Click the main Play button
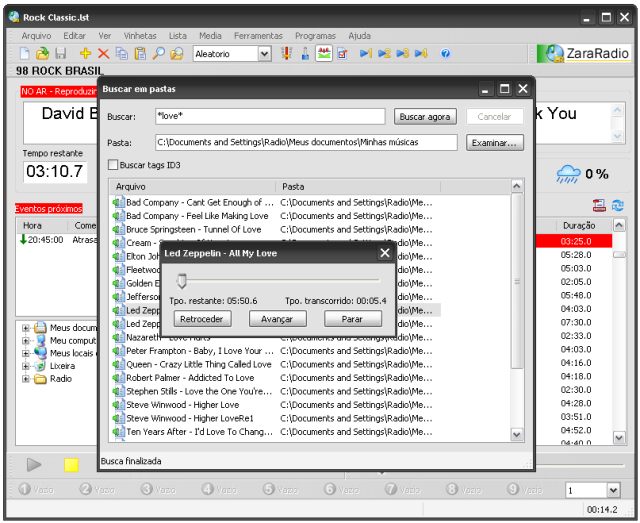Image resolution: width=640 pixels, height=523 pixels. pos(34,465)
